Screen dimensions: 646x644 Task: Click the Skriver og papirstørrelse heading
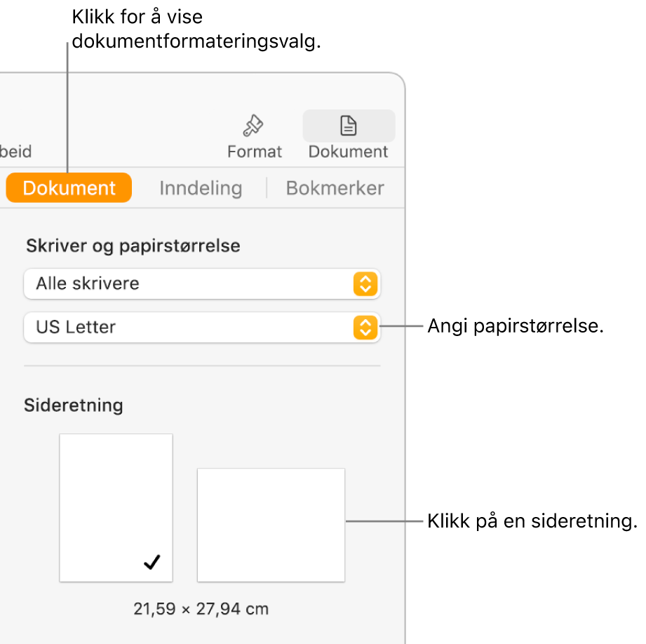(133, 246)
